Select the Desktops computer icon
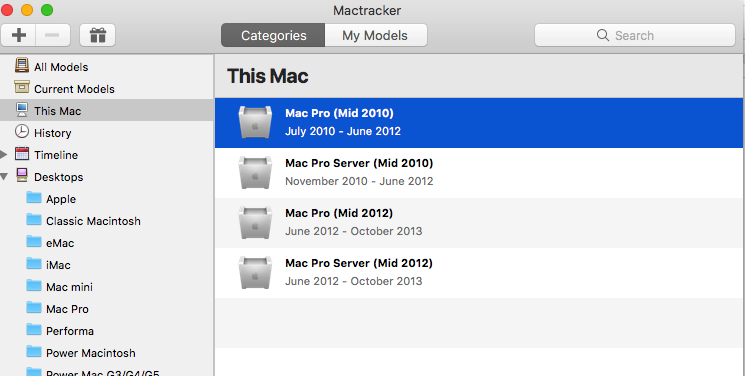Screen dimensions: 745x376 click(x=22, y=175)
